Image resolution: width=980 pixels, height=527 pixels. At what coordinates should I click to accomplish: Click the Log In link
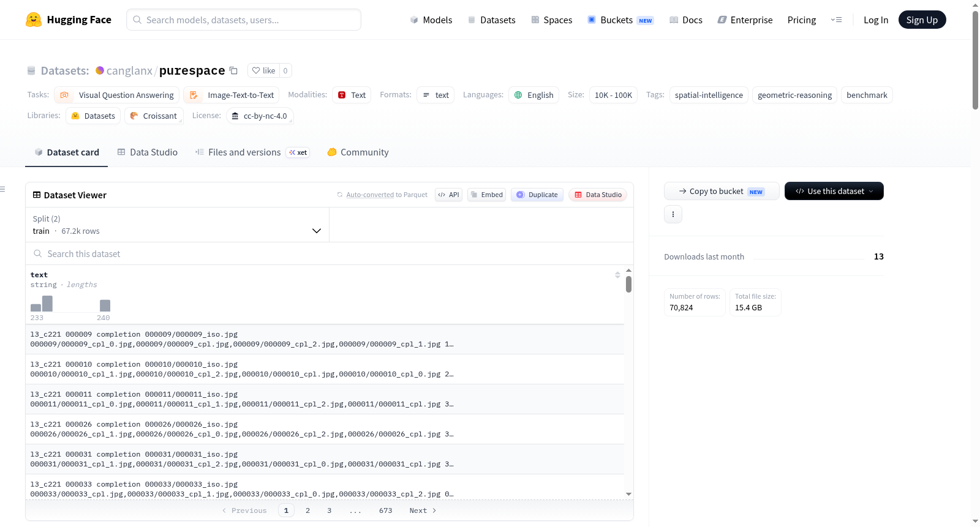click(876, 20)
